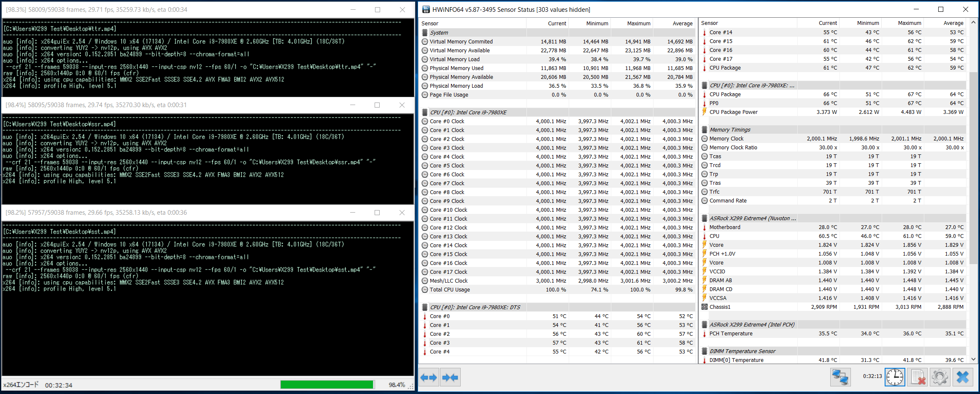Click the HWiNFO64 title bar app icon
Viewport: 980px width, 394px height.
426,9
